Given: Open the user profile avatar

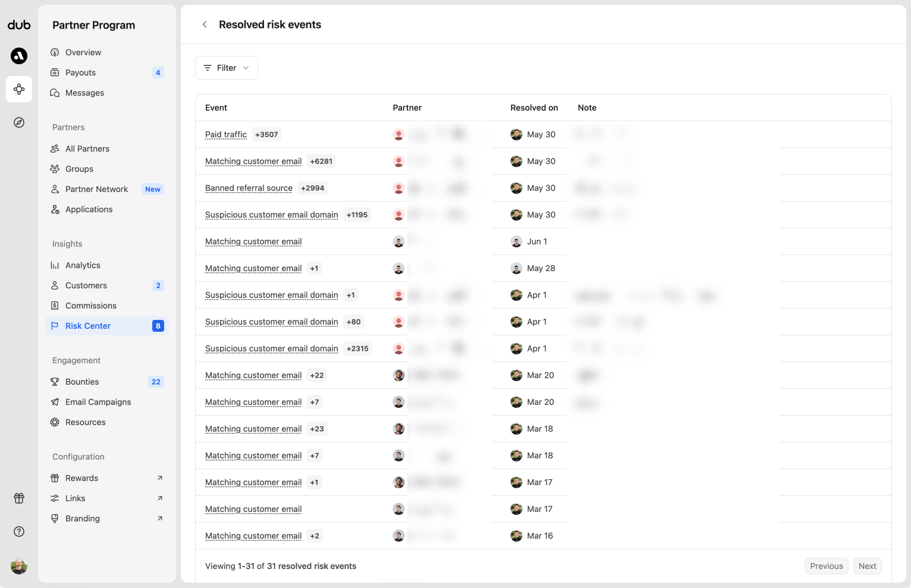Looking at the screenshot, I should (x=19, y=566).
